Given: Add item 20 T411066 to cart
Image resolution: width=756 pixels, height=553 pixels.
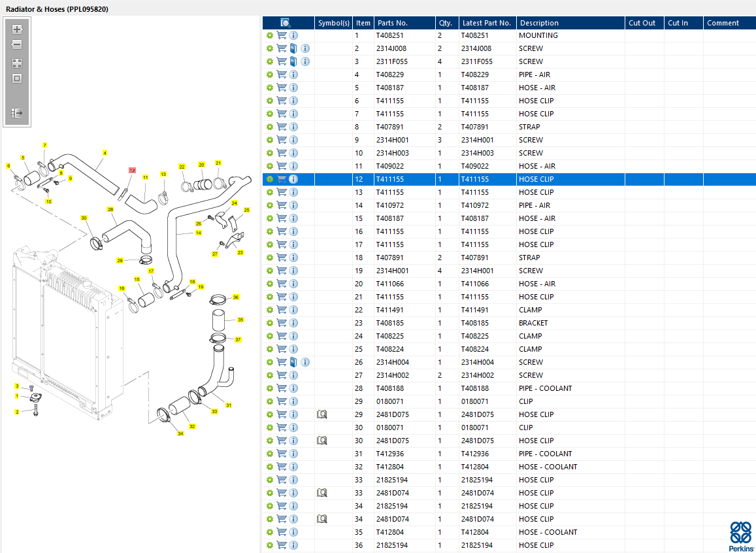Looking at the screenshot, I should (x=282, y=284).
